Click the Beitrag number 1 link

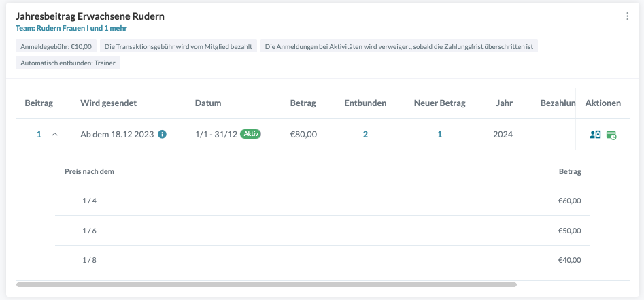coord(39,135)
